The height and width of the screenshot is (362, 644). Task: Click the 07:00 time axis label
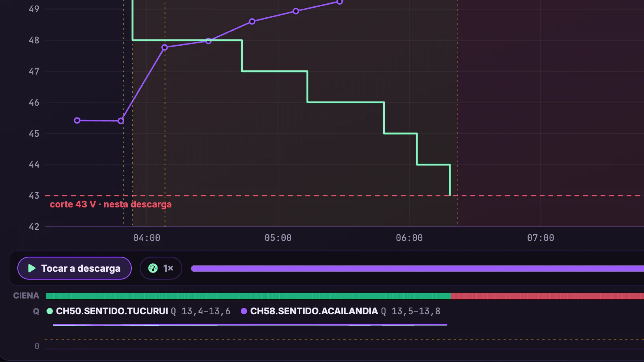coord(541,238)
